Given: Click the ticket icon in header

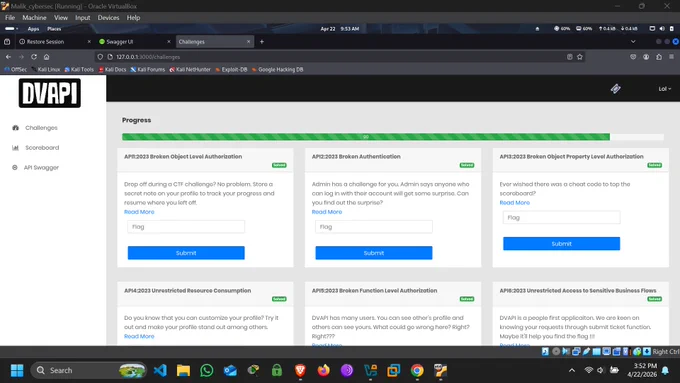Looking at the screenshot, I should pyautogui.click(x=615, y=89).
